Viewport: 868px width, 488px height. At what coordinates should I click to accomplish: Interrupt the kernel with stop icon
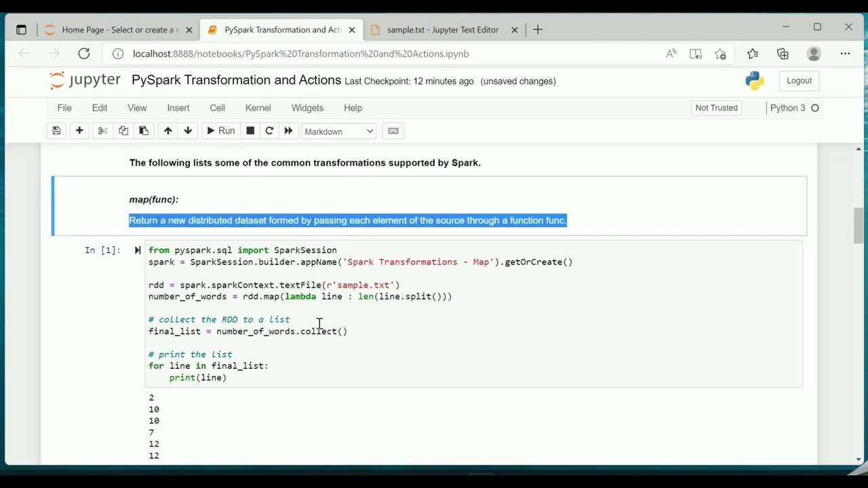(250, 131)
